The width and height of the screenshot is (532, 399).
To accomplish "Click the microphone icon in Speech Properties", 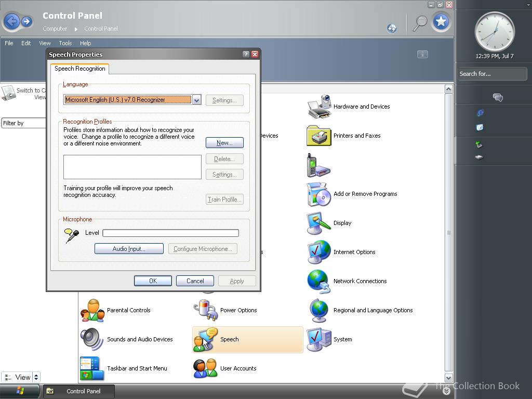I will pos(72,235).
